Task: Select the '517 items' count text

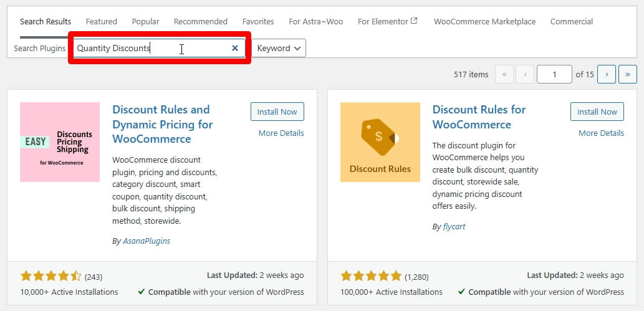Action: (x=471, y=74)
